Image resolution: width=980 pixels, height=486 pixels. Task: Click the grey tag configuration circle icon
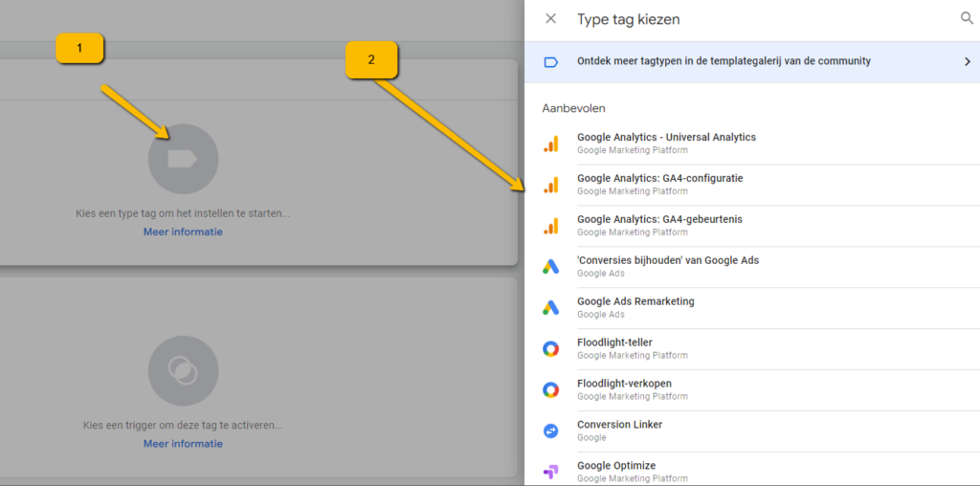[x=183, y=160]
